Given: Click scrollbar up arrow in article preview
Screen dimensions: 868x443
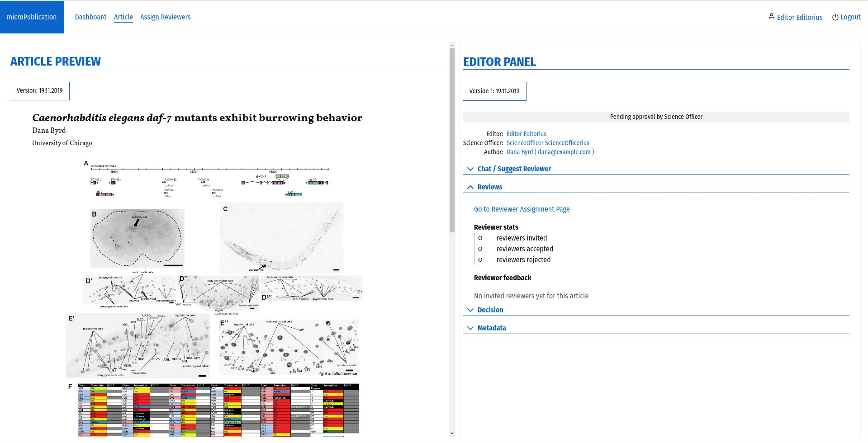Looking at the screenshot, I should point(451,45).
